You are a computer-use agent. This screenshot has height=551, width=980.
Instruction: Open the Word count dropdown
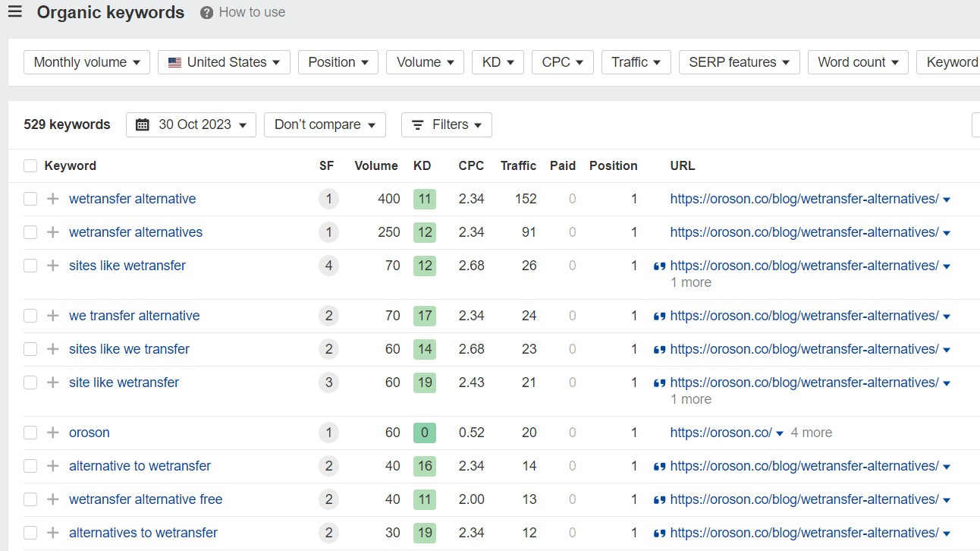point(858,62)
